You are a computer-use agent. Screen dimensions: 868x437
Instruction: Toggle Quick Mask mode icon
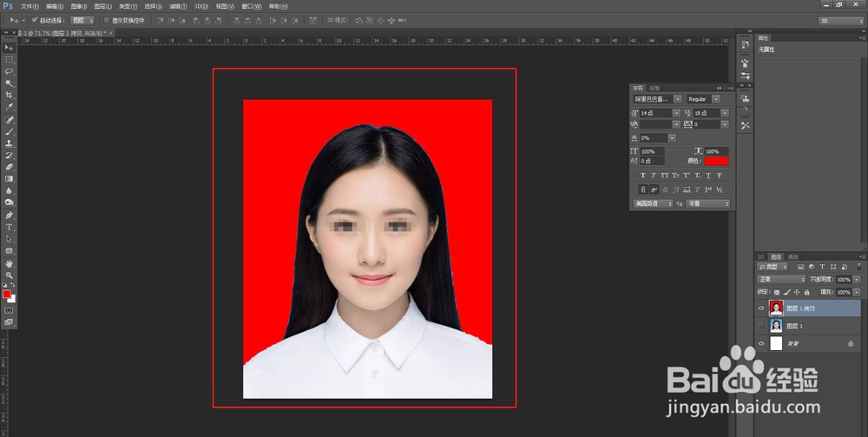[9, 310]
